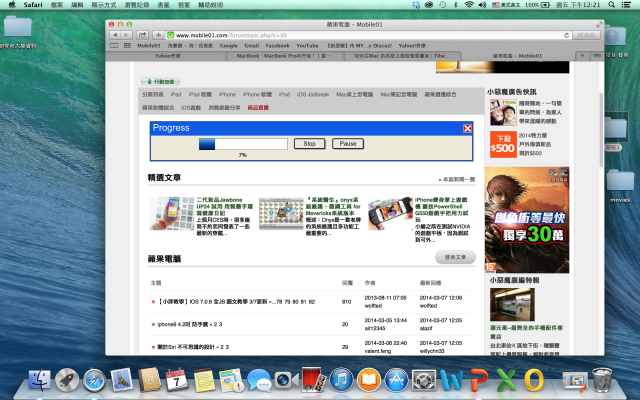This screenshot has height=400, width=640.
Task: Launch iTunes music note in Dock
Action: pos(341,380)
